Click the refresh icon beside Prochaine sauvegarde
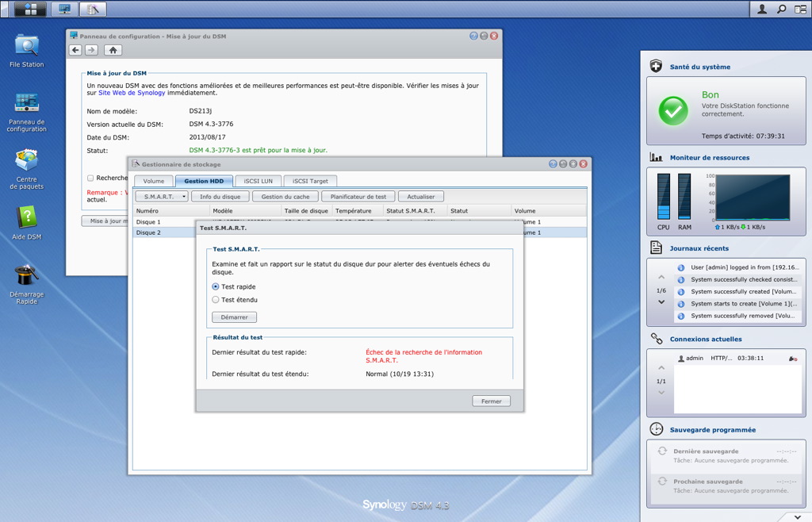The height and width of the screenshot is (522, 812). click(x=662, y=482)
